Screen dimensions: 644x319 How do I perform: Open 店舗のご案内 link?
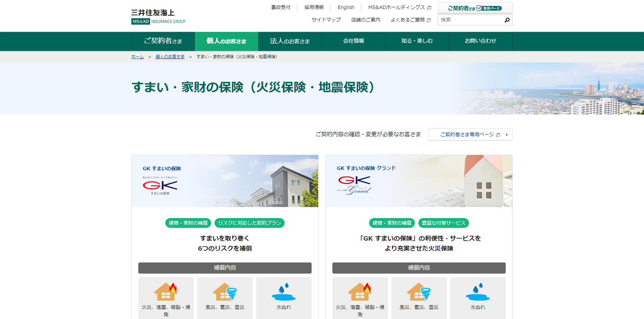[x=366, y=20]
